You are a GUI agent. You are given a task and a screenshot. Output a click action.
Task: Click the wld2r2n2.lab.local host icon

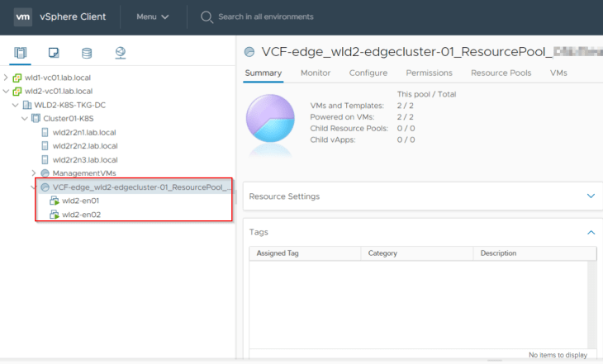click(45, 145)
